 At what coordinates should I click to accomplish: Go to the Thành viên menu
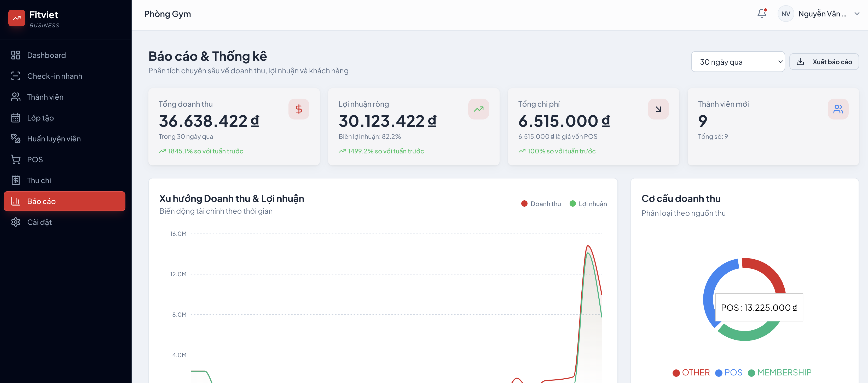click(x=45, y=97)
